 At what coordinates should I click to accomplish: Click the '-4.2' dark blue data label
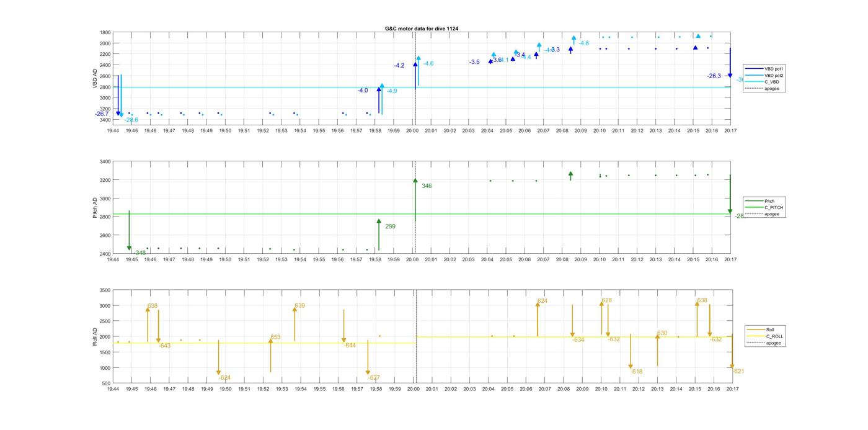pos(399,66)
